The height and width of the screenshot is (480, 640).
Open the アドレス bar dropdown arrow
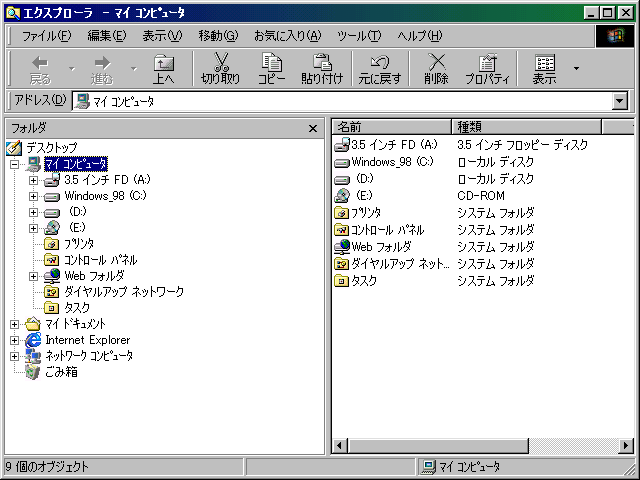620,101
